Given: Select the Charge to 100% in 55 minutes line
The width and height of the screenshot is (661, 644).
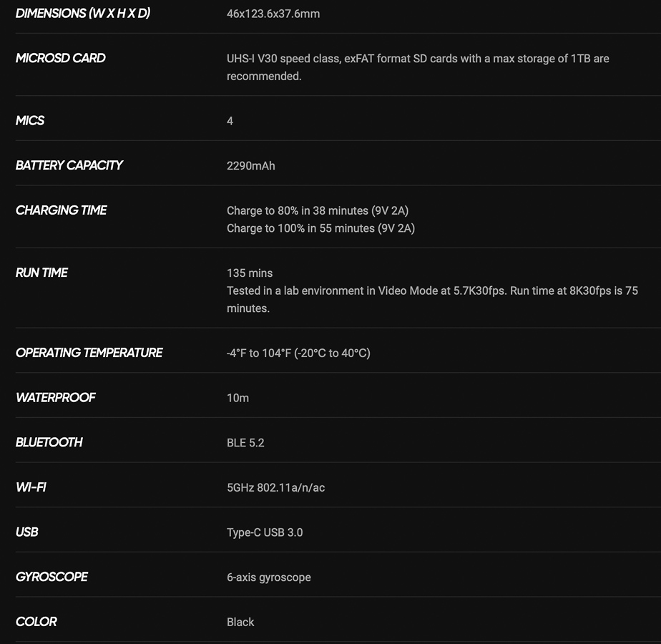Looking at the screenshot, I should [320, 228].
